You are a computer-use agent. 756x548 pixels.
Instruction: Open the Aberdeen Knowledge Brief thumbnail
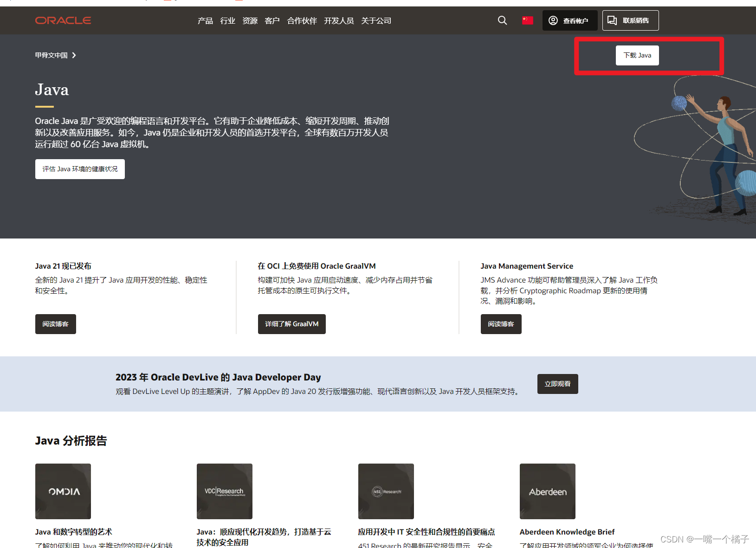(547, 491)
